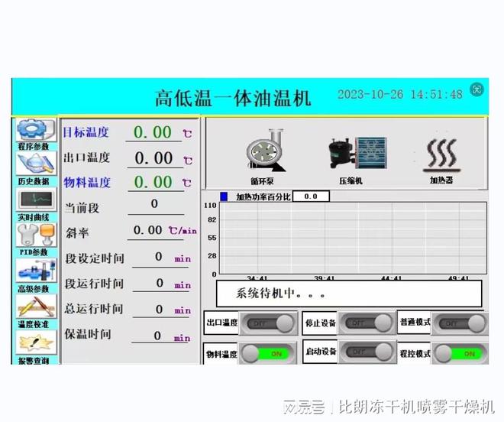Toggle the 程控模式 switch off
The image size is (504, 422).
coord(460,353)
